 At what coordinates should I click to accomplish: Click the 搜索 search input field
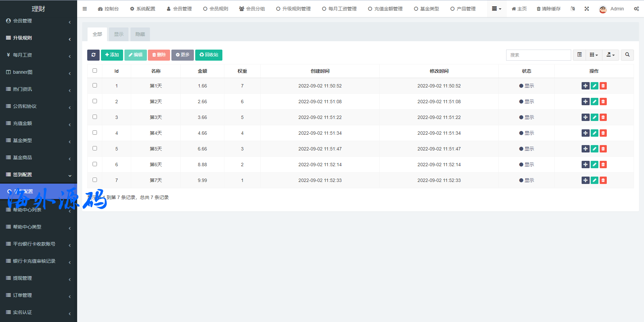click(538, 55)
